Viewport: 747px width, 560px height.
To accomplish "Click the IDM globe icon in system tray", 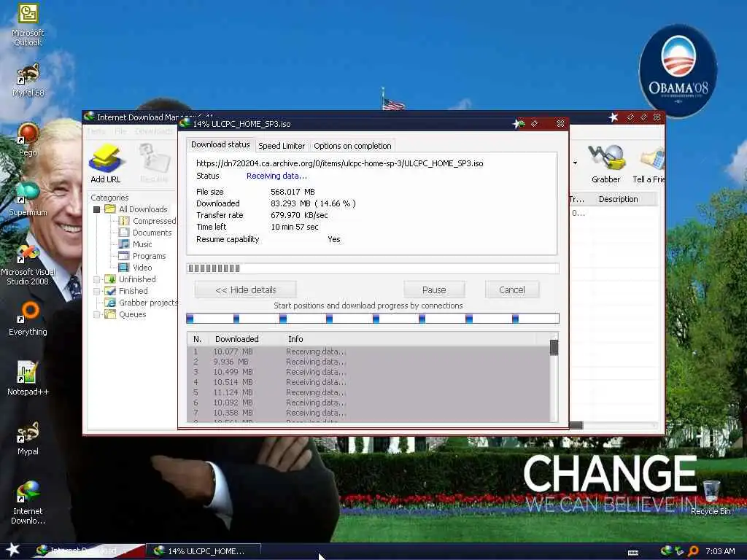I will click(666, 551).
